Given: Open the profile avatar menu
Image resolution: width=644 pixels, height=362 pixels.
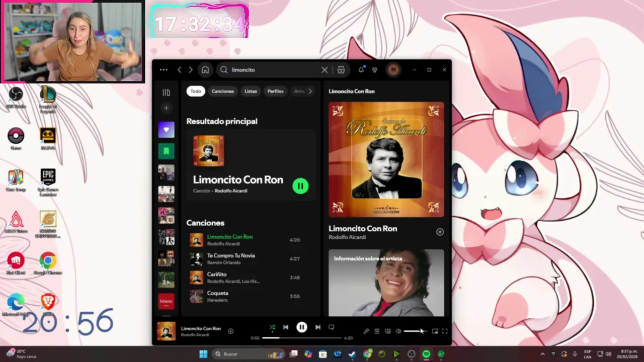Looking at the screenshot, I should coord(393,70).
